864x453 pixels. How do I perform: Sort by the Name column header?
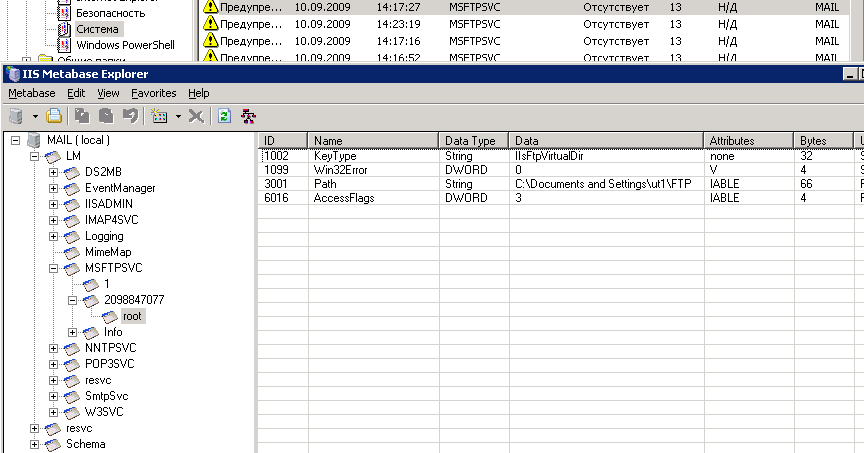(373, 141)
